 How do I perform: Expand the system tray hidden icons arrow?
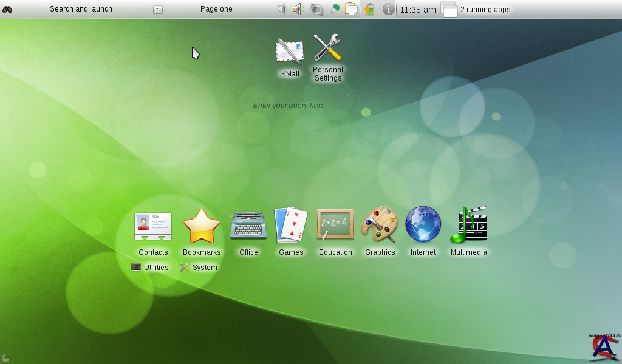pos(281,9)
